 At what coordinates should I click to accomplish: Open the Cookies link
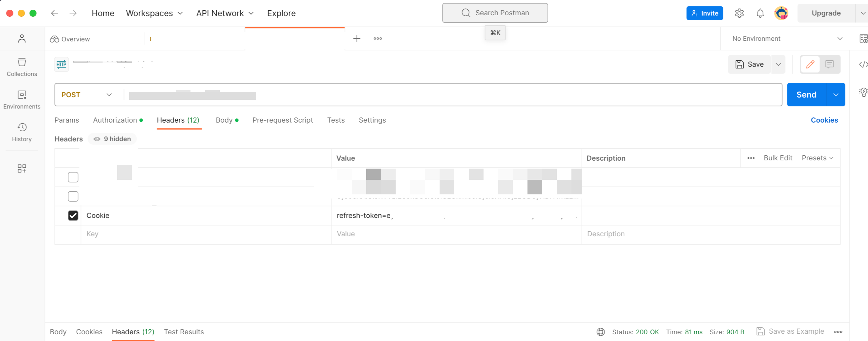(x=824, y=120)
